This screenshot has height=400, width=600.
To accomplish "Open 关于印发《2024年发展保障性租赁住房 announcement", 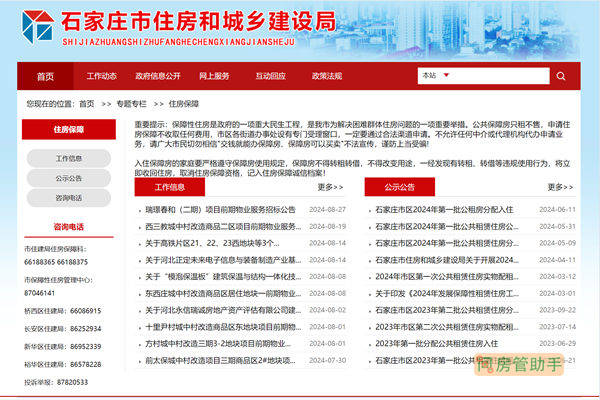I will tap(447, 294).
